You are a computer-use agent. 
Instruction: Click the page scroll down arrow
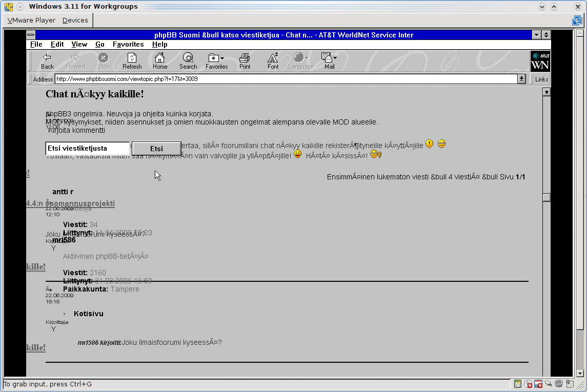[x=546, y=373]
